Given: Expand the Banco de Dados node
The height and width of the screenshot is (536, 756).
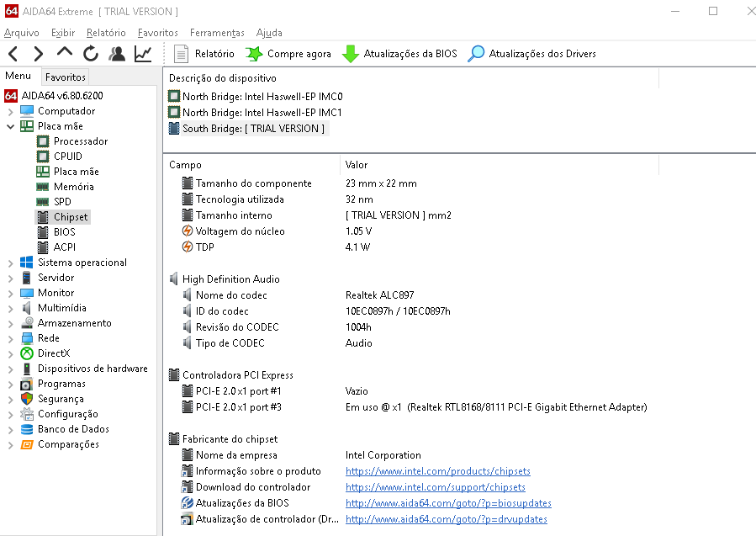Looking at the screenshot, I should click(x=11, y=430).
